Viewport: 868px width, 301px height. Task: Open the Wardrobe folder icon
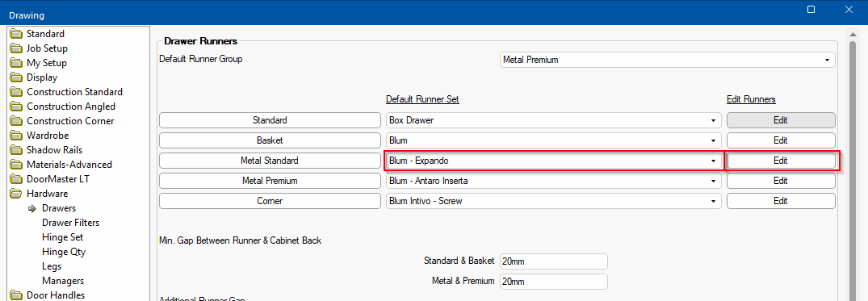[x=17, y=136]
